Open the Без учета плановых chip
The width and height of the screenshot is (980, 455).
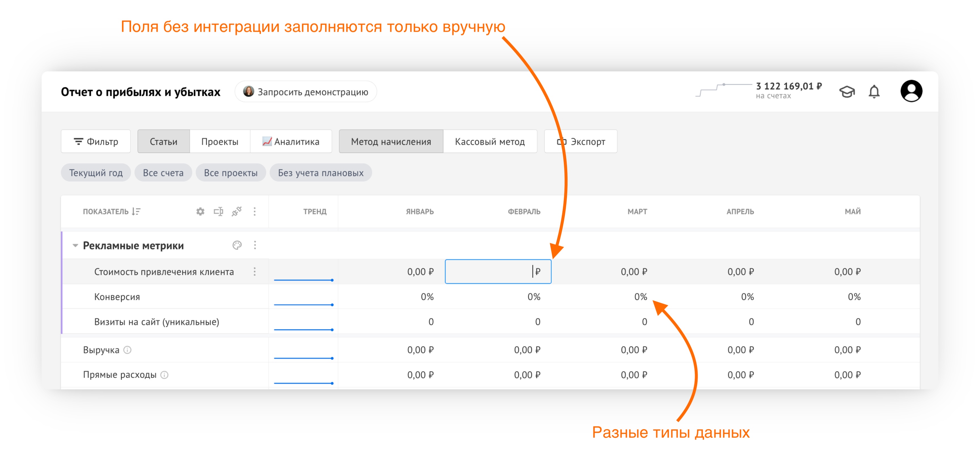coord(321,173)
